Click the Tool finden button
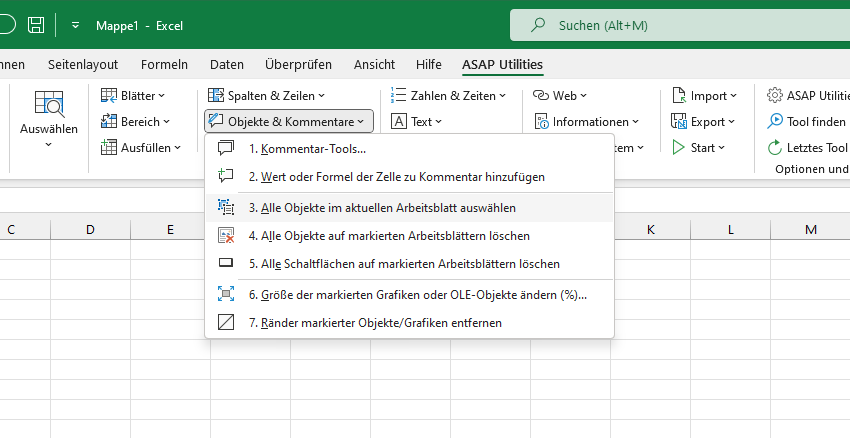The width and height of the screenshot is (850, 438). coord(807,121)
